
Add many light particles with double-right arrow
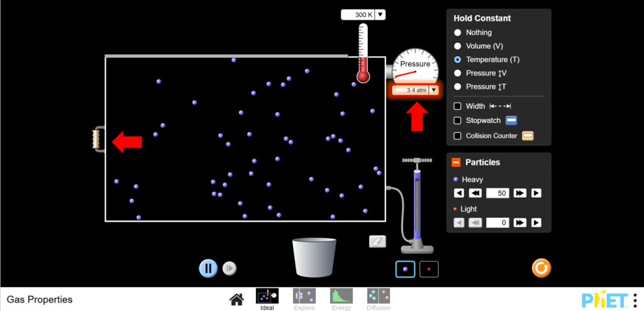[519, 223]
